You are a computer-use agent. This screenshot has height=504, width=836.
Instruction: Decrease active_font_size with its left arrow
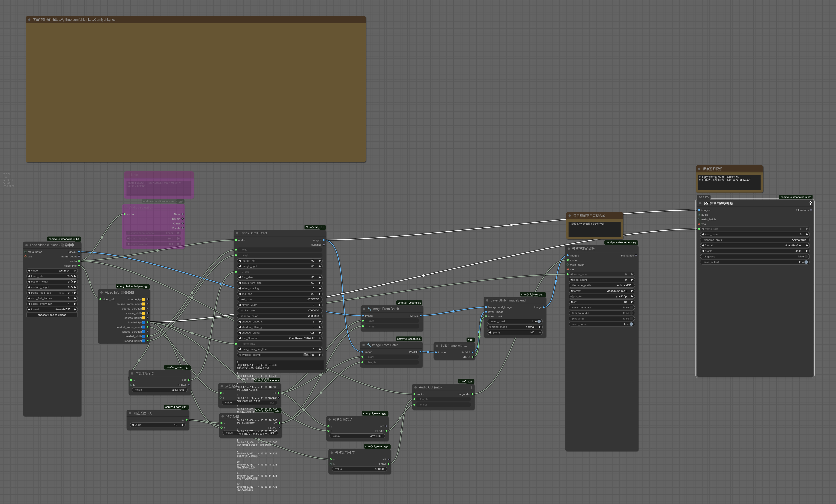(239, 283)
